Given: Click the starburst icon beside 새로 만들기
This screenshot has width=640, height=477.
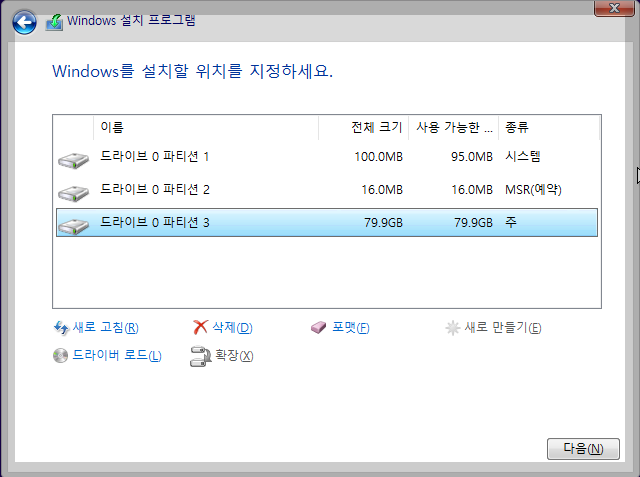Looking at the screenshot, I should [x=453, y=328].
